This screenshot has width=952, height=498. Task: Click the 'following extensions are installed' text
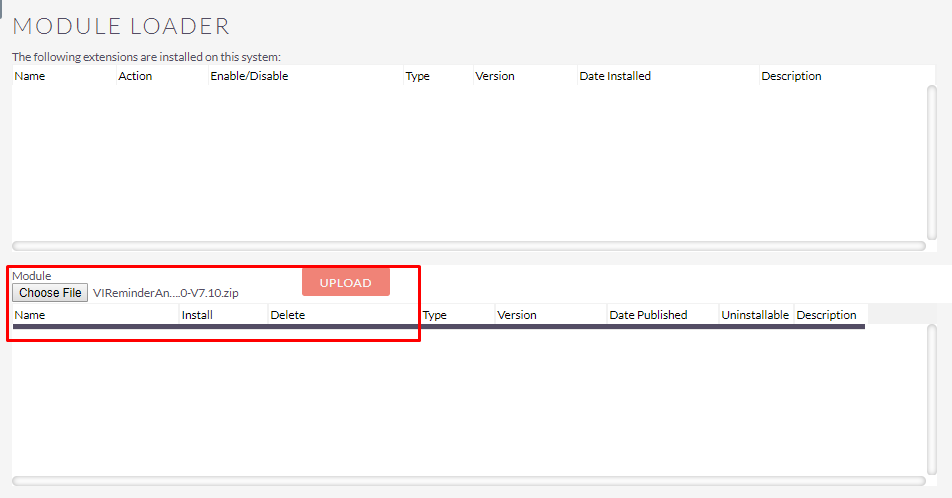pos(146,57)
